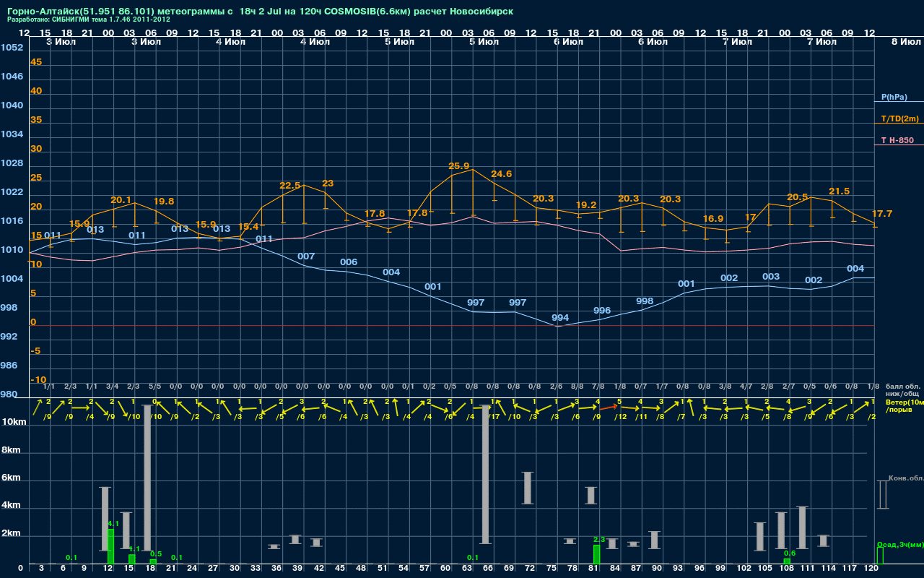Screen dimensions: 924x578
Task: Click the orange line swatch under T/TD(2m)
Action: click(899, 124)
